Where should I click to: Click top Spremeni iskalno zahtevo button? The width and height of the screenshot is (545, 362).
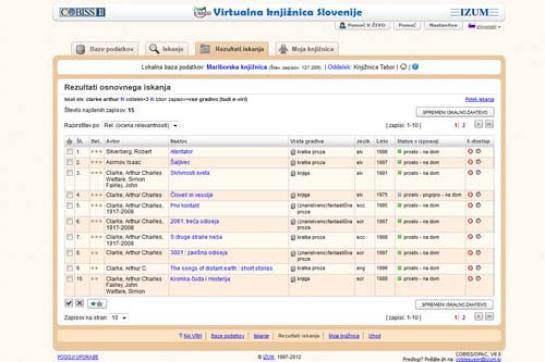(455, 112)
